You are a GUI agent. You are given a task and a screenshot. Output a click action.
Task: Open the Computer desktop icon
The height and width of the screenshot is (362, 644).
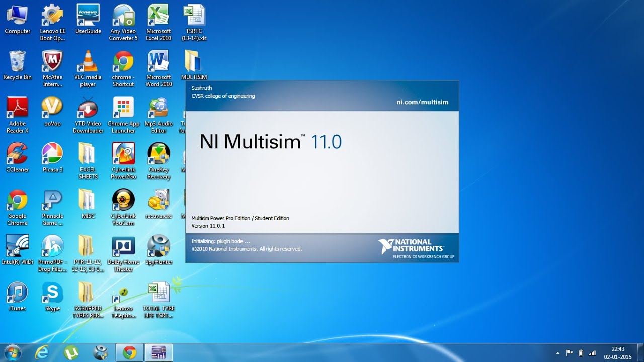point(18,20)
